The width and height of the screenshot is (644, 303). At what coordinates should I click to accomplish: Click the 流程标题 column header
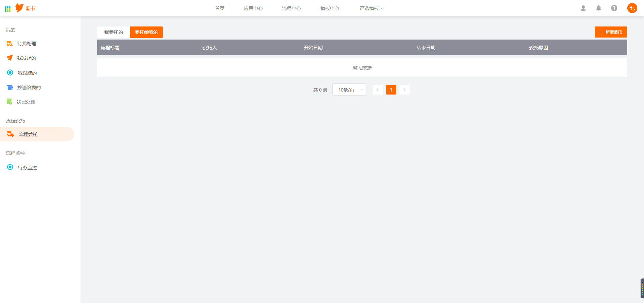[110, 48]
